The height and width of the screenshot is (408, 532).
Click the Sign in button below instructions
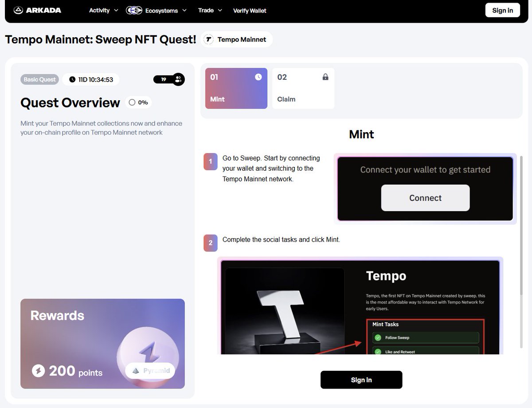[x=361, y=380]
